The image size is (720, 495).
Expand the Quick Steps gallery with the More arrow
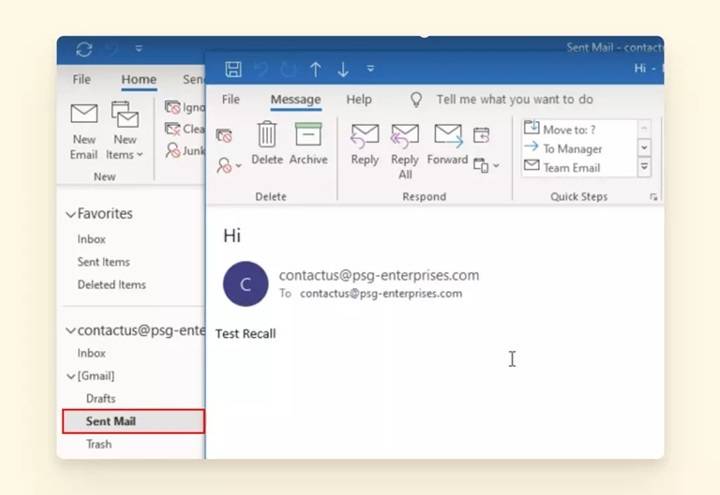click(x=644, y=167)
